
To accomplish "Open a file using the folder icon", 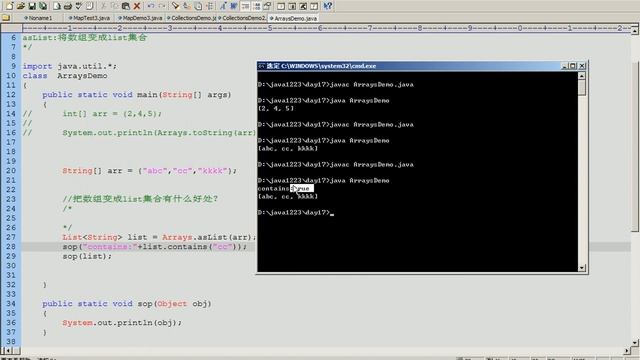I will pyautogui.click(x=21, y=6).
